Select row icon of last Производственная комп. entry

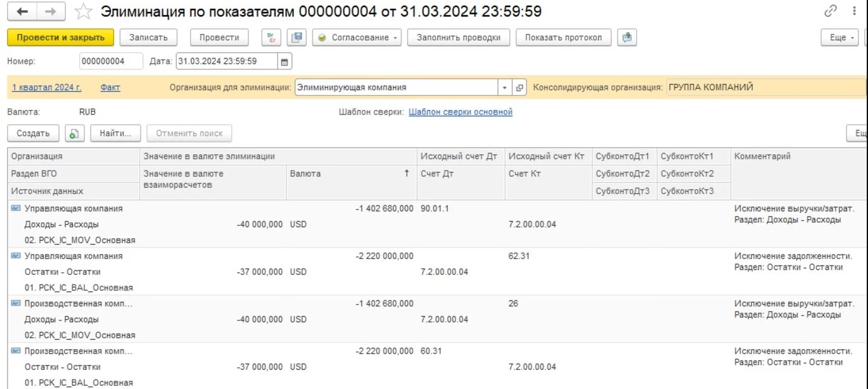(16, 351)
